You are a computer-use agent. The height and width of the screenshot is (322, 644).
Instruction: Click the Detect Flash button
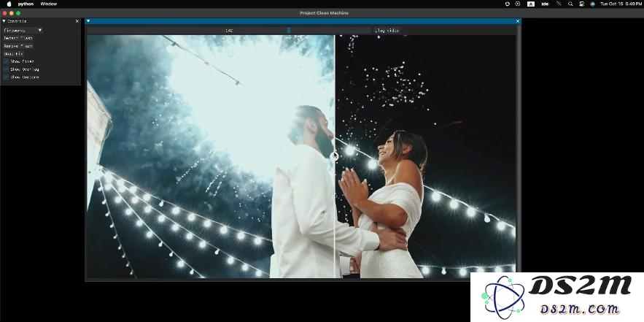pyautogui.click(x=18, y=38)
